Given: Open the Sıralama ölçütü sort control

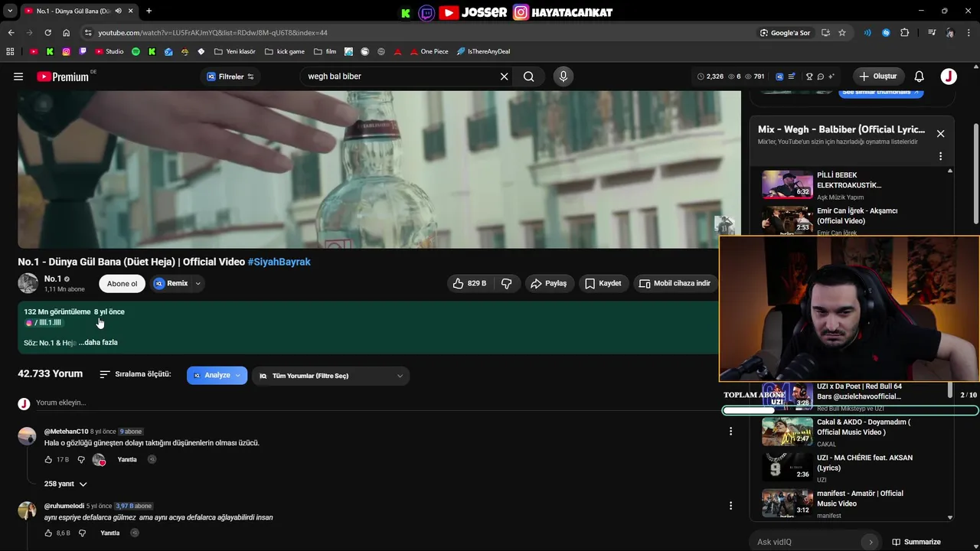Looking at the screenshot, I should pyautogui.click(x=136, y=375).
